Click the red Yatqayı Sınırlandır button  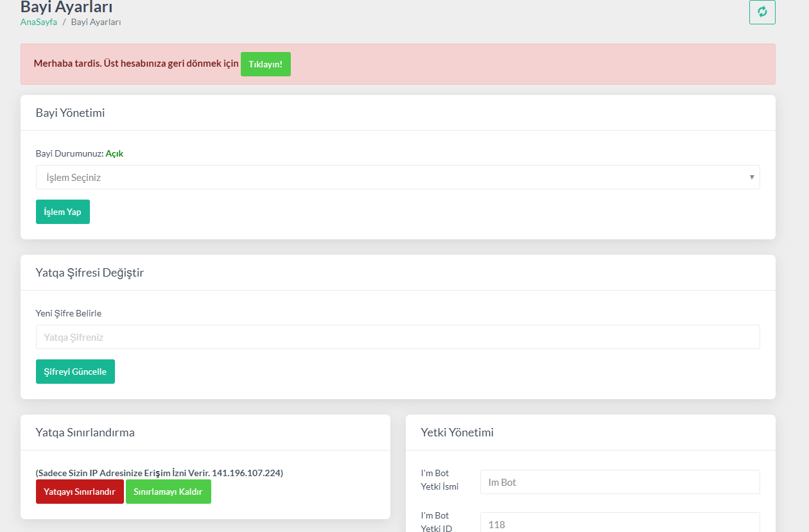80,492
